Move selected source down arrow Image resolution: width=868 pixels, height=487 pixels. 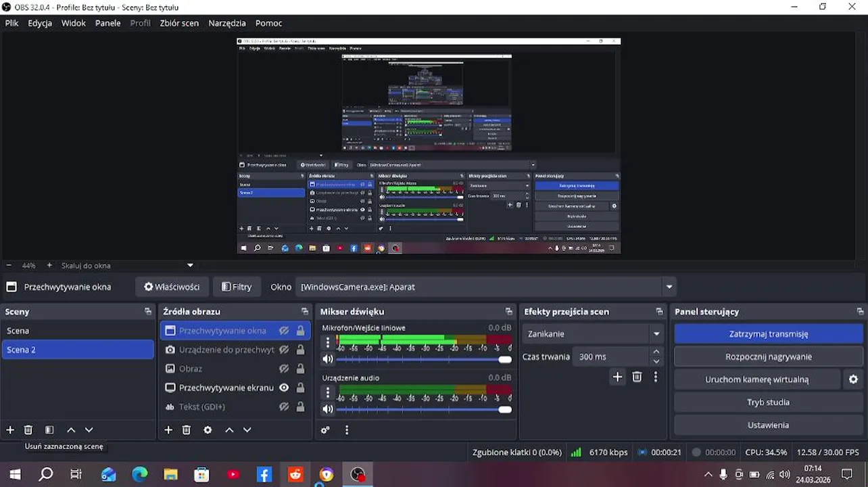[247, 430]
